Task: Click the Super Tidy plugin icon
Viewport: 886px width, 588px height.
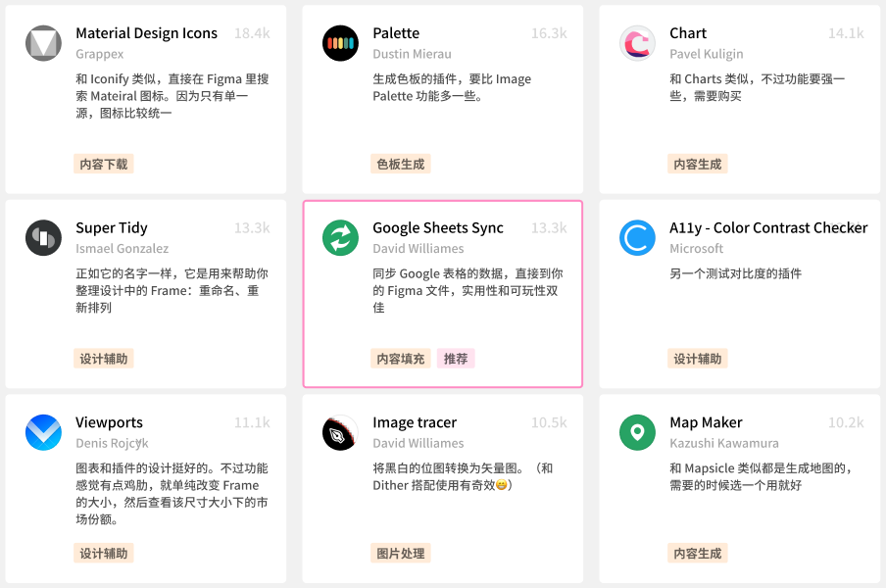Action: pos(43,238)
